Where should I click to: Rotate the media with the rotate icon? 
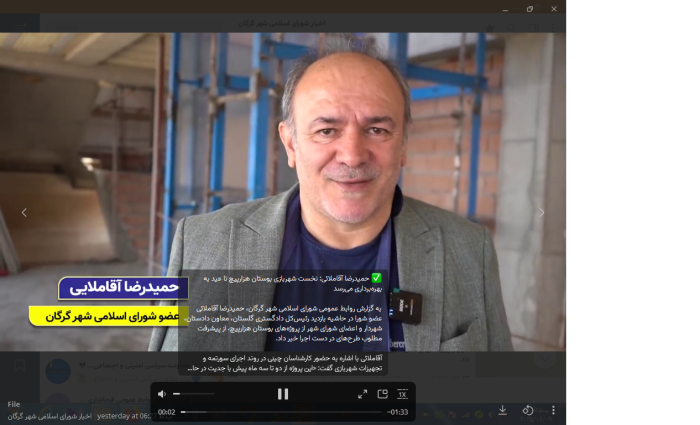pos(528,410)
